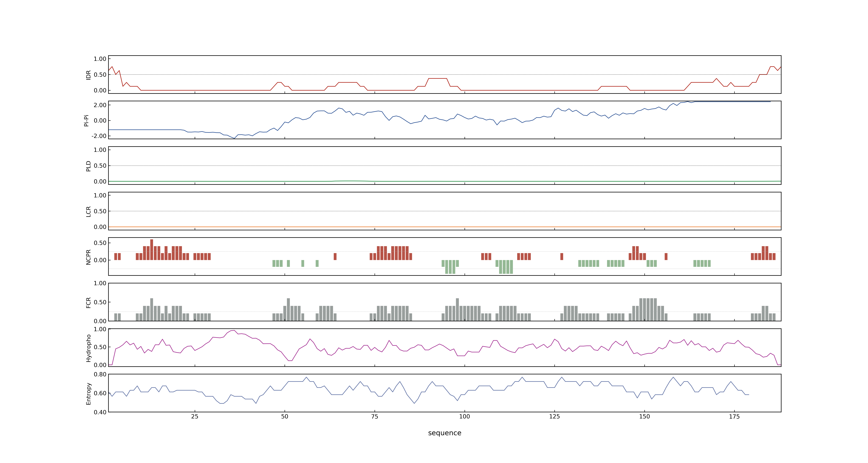
Task: Click the 0.50 tick on IDR axis
Action: [100, 75]
